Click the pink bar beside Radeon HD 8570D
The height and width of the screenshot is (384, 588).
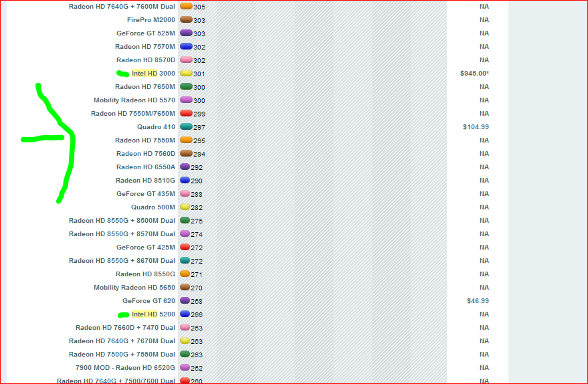click(x=186, y=60)
